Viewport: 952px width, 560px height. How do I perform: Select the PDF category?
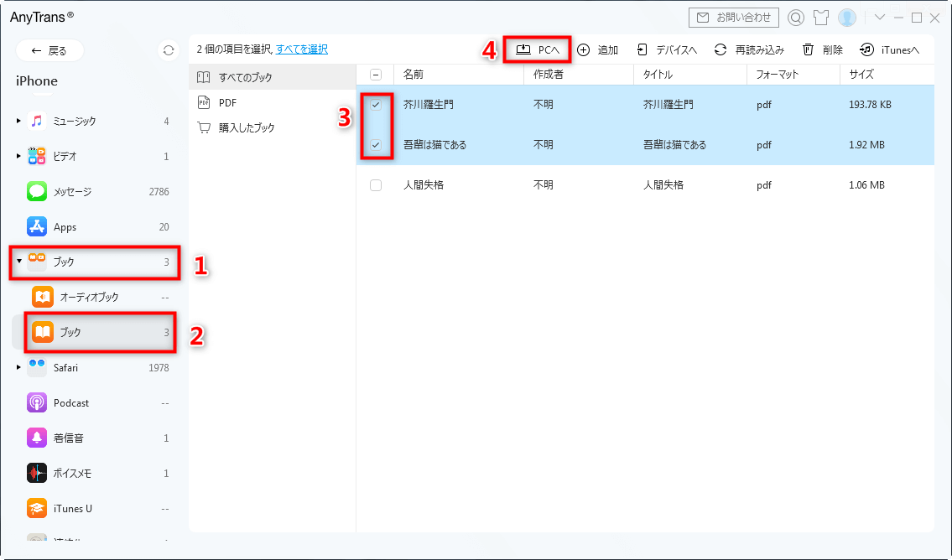(x=272, y=102)
